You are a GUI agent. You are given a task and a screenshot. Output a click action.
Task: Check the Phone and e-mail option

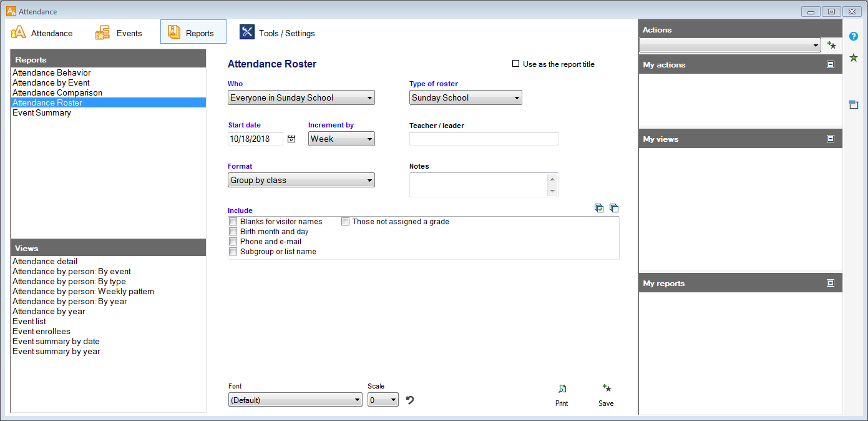pos(233,242)
